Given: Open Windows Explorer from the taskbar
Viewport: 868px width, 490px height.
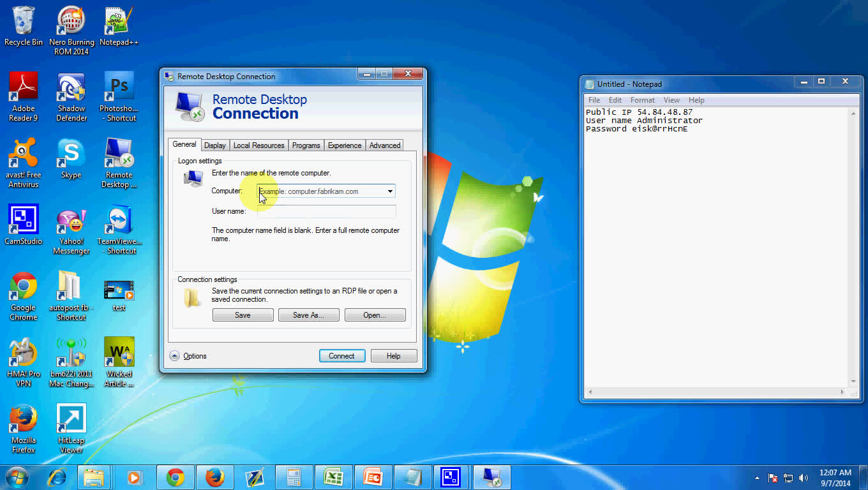Looking at the screenshot, I should [94, 477].
